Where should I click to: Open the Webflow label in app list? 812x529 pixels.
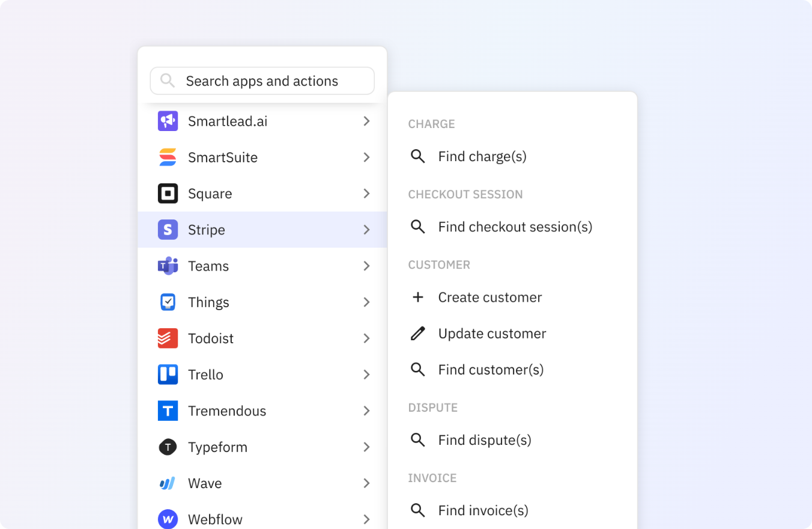215,519
